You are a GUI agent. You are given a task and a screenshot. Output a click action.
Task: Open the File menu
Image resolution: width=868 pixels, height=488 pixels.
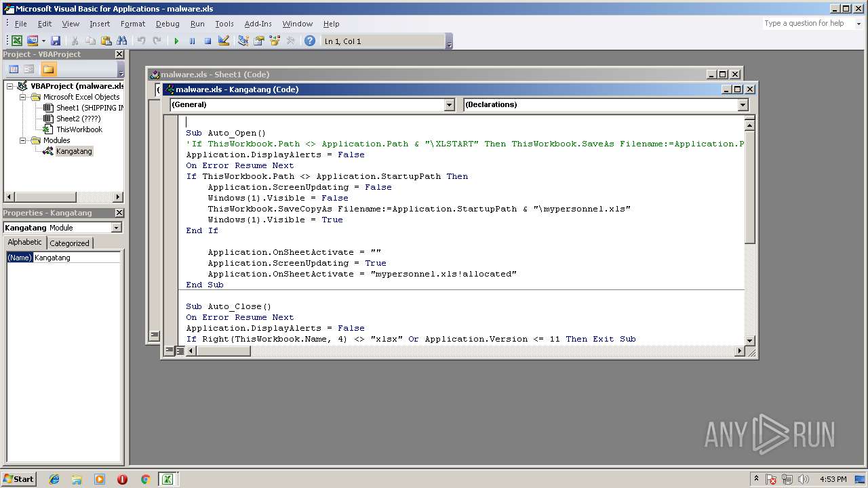point(21,24)
